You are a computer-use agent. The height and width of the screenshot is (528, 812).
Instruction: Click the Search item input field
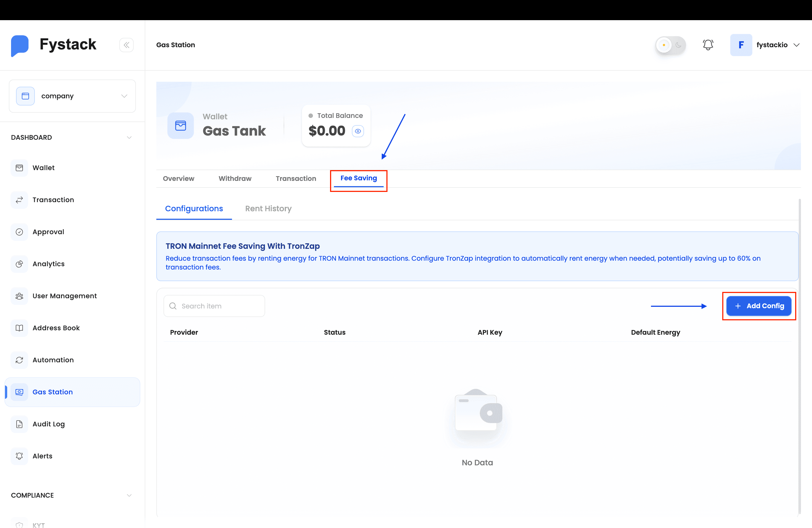click(x=214, y=306)
